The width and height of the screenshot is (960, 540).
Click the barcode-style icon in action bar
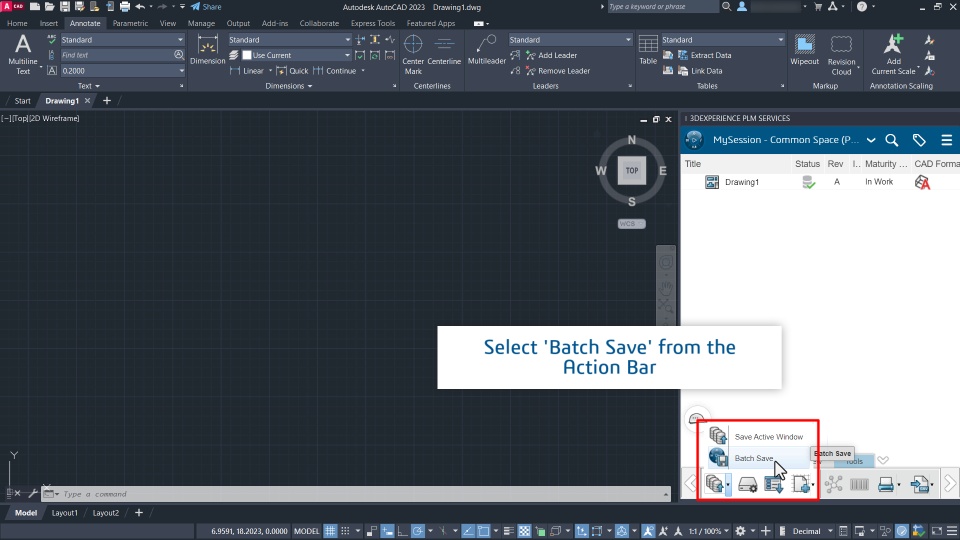click(859, 484)
